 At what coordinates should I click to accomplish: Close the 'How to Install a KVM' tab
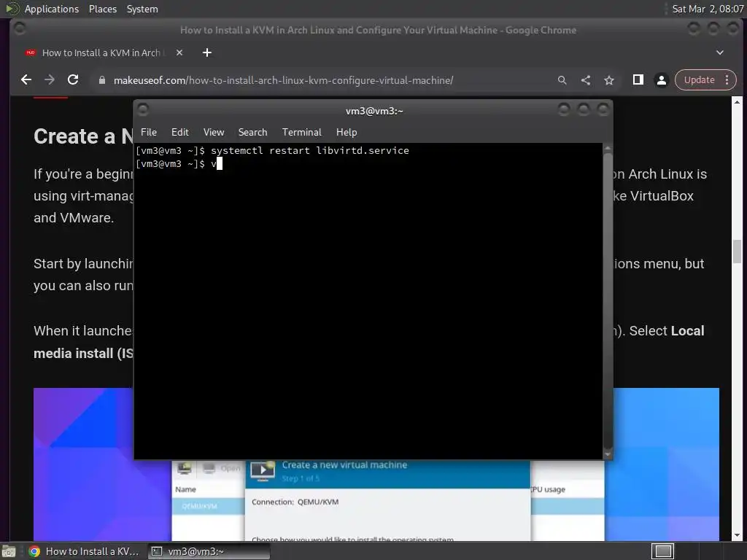[179, 52]
